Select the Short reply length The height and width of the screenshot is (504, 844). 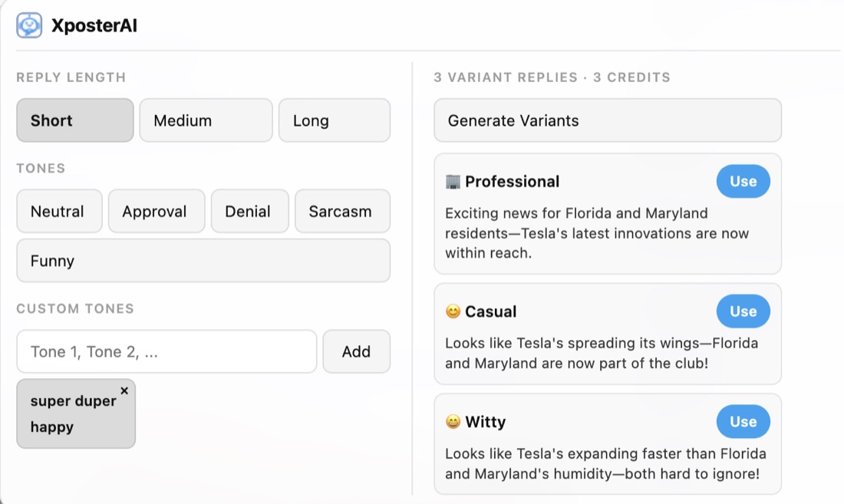74,120
